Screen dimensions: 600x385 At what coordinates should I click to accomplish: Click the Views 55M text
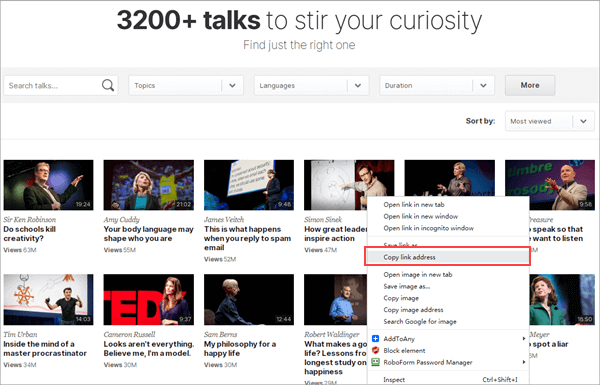(120, 250)
